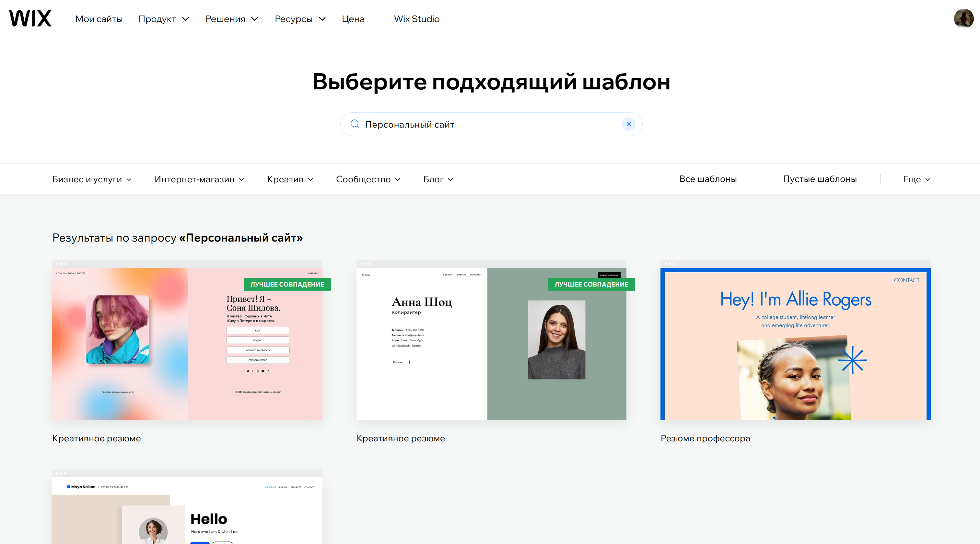The height and width of the screenshot is (544, 980).
Task: Expand the Еще dropdown
Action: tap(916, 179)
